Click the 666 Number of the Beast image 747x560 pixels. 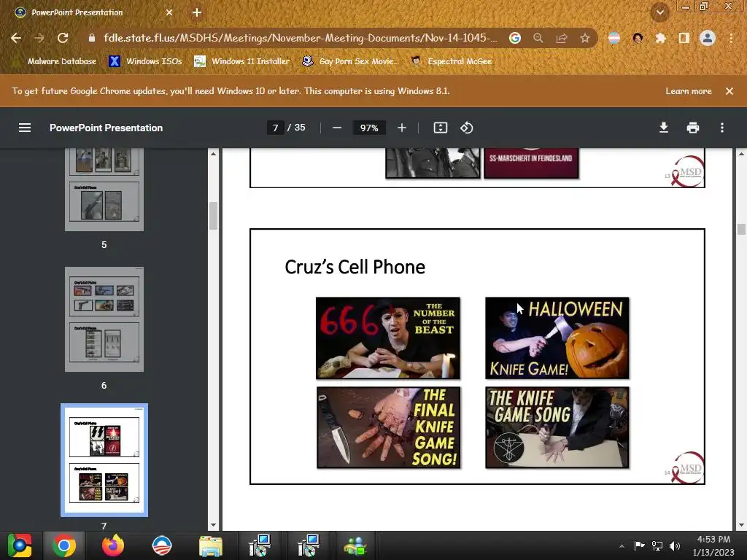pyautogui.click(x=388, y=338)
